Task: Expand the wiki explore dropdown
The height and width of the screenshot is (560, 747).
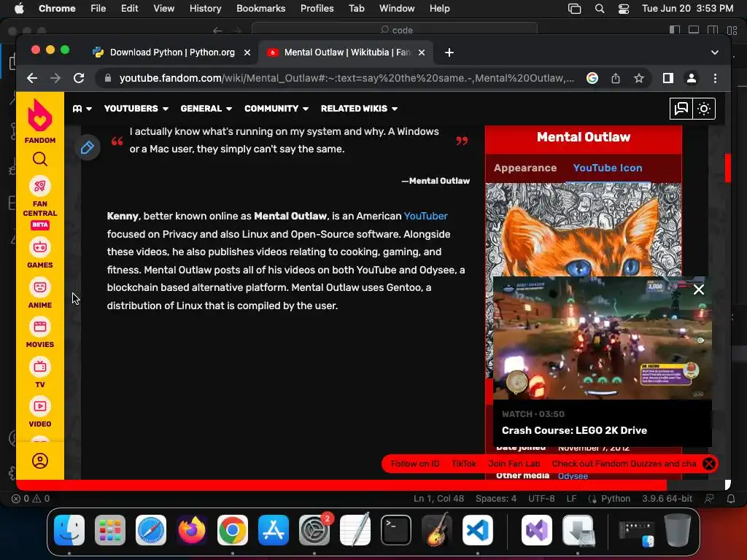Action: [x=82, y=109]
